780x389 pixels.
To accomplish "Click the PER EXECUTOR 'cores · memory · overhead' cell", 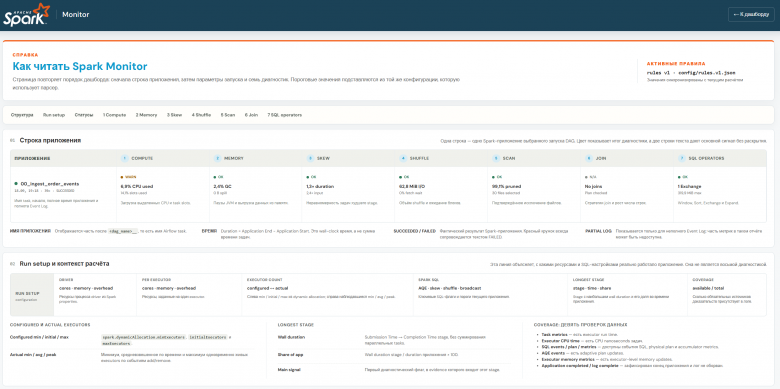I will (x=189, y=294).
